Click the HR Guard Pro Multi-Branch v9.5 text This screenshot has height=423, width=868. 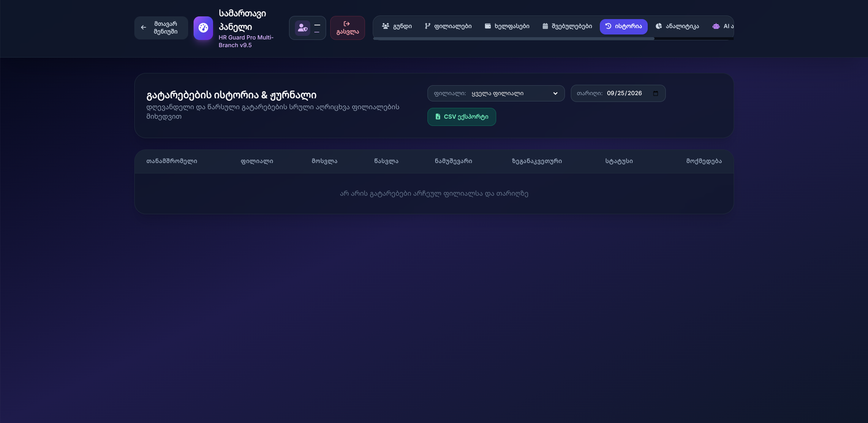tap(246, 41)
